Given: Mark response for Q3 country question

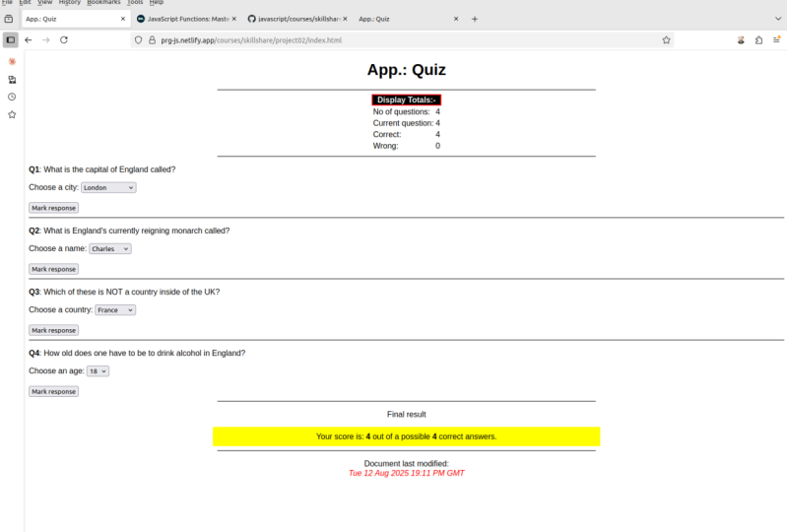Looking at the screenshot, I should tap(54, 330).
